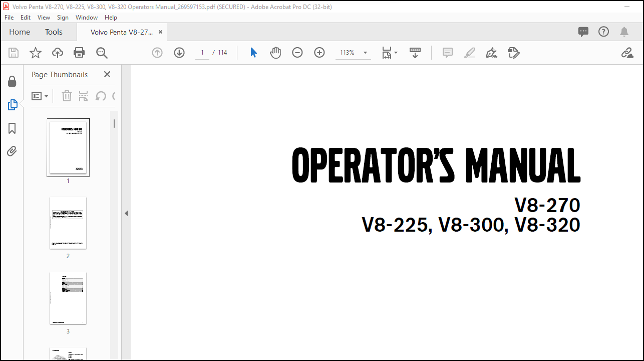The image size is (644, 361).
Task: Click the V8-225, V8-300, V8-320 text line
Action: 471,225
